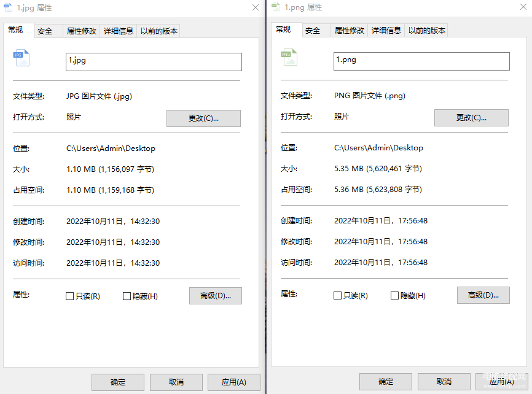Click the JPG file type icon in 1.jpg properties
The width and height of the screenshot is (532, 394).
coord(21,58)
